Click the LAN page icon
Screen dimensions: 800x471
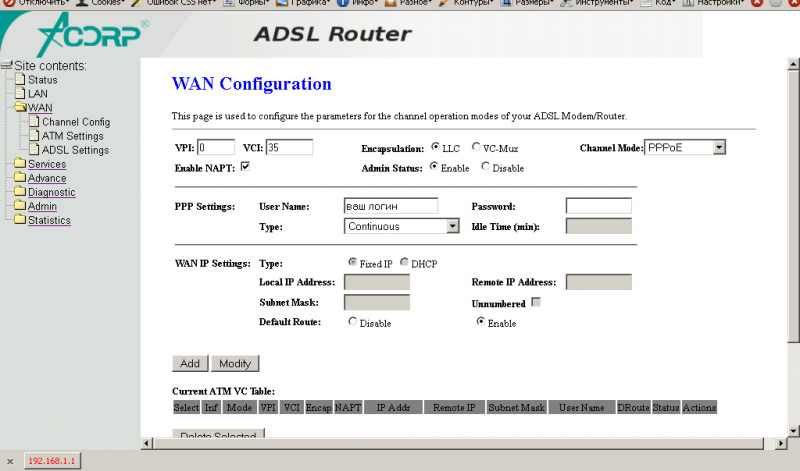pyautogui.click(x=19, y=94)
